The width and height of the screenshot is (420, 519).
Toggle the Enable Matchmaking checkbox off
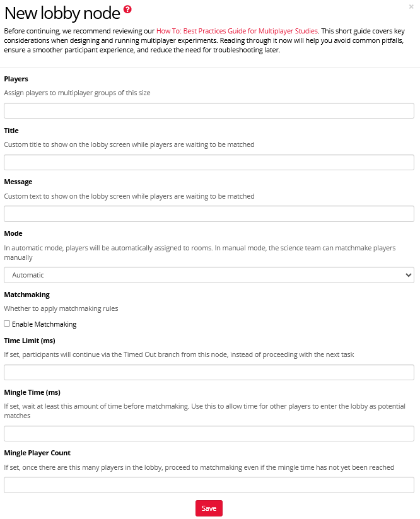pos(6,324)
